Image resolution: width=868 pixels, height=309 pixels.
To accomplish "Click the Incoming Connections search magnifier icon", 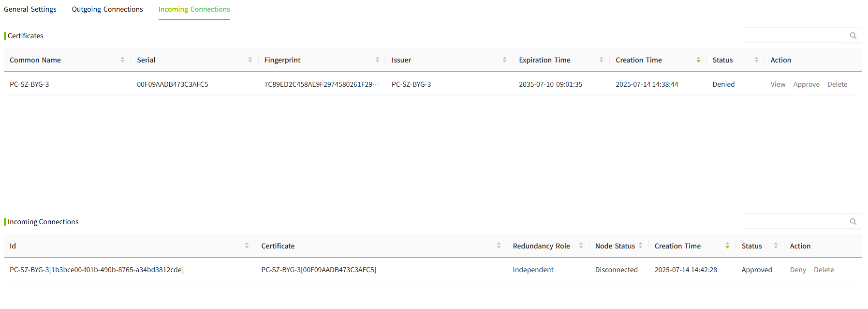I will tap(853, 221).
